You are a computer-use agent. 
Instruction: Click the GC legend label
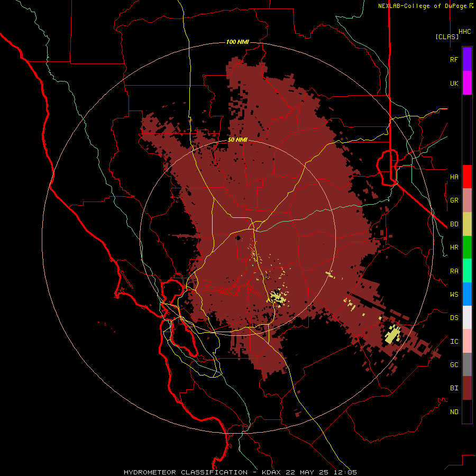[454, 364]
